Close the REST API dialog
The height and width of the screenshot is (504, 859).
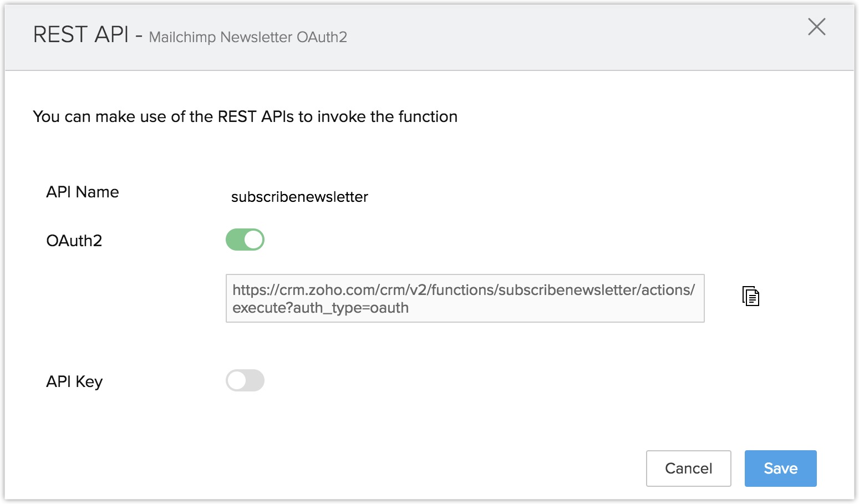pos(816,27)
